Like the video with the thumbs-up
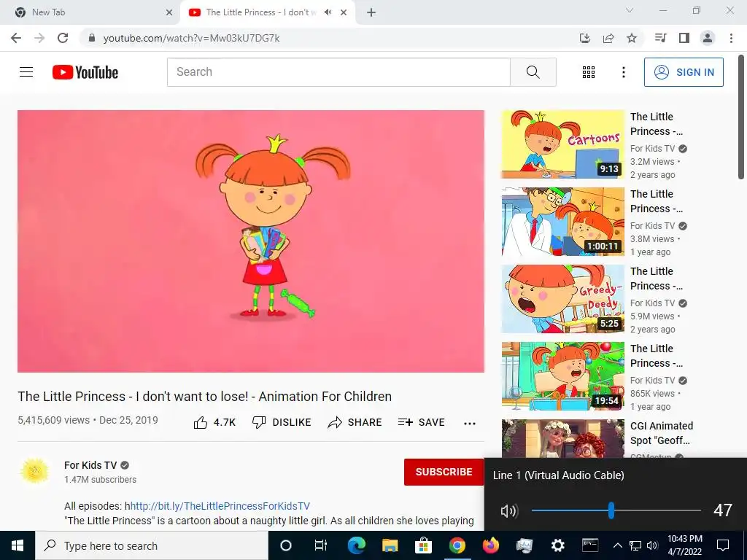This screenshot has height=560, width=747. 215,422
